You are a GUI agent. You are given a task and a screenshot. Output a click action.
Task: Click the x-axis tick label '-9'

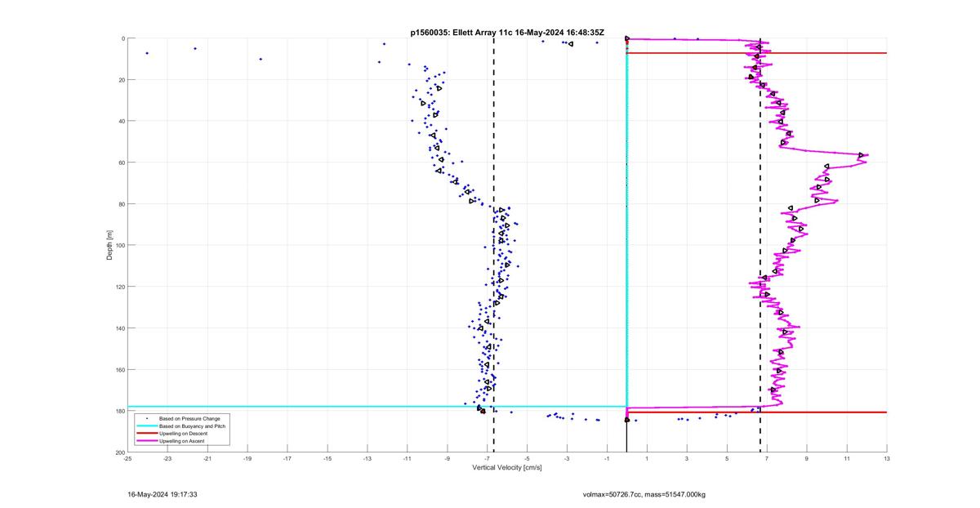point(447,458)
